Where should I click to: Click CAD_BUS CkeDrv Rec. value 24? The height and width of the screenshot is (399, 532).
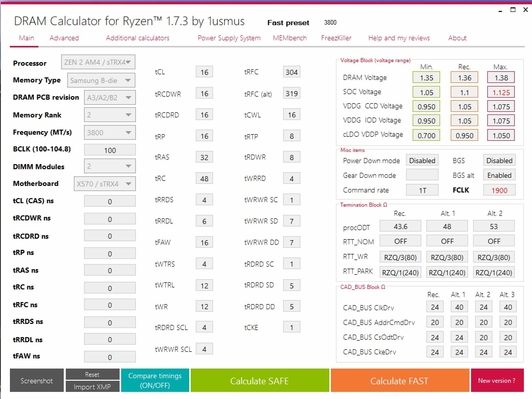point(435,352)
